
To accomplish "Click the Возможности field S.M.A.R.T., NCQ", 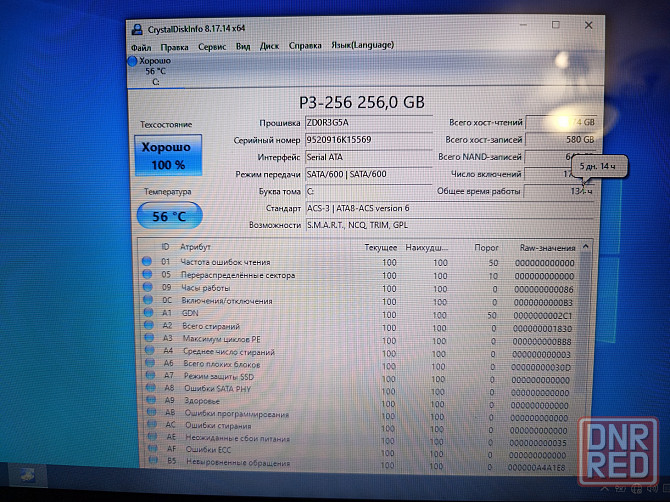I will tap(450, 225).
